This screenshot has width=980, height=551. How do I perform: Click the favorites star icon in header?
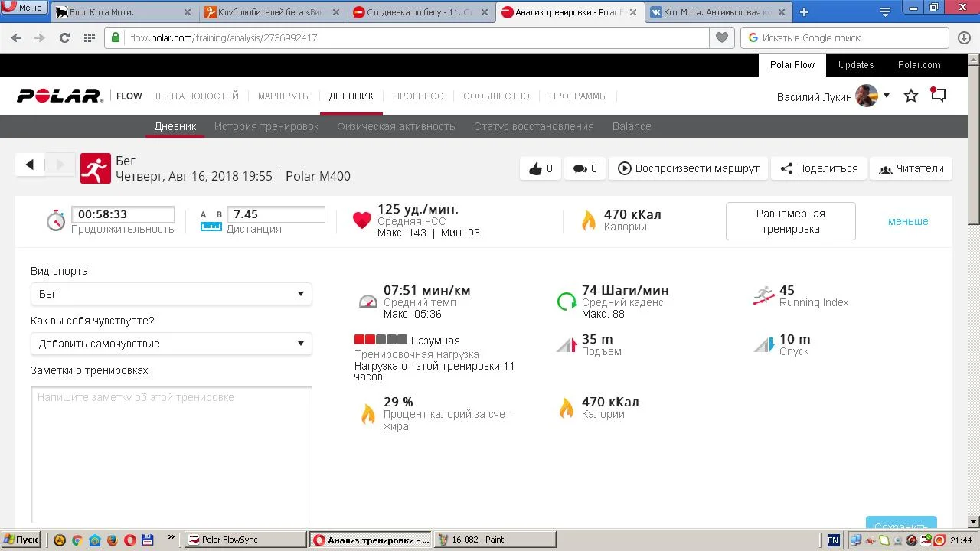tap(911, 96)
